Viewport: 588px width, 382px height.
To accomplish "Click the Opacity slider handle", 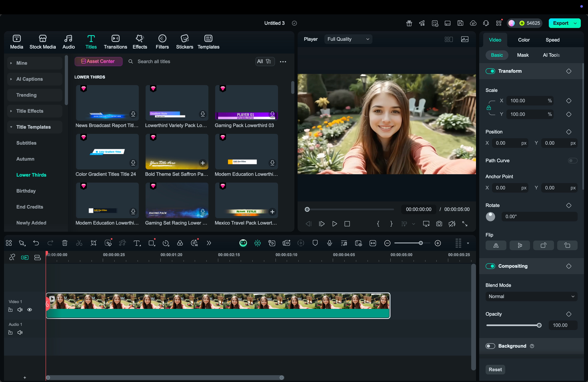I will pyautogui.click(x=539, y=325).
